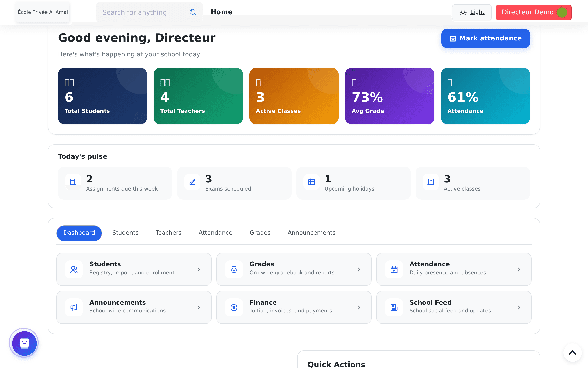588x368 pixels.
Task: Open the Finance card title link
Action: pos(263,302)
